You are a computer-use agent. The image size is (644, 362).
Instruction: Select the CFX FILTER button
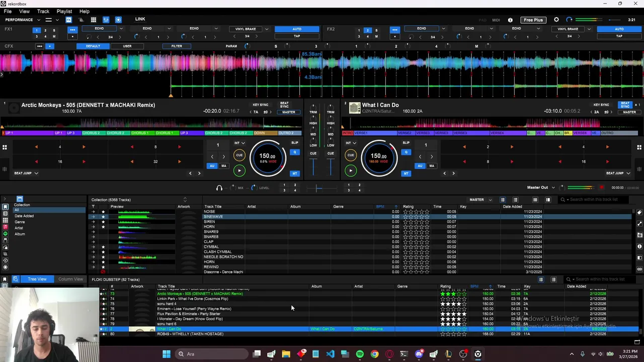coord(177,46)
